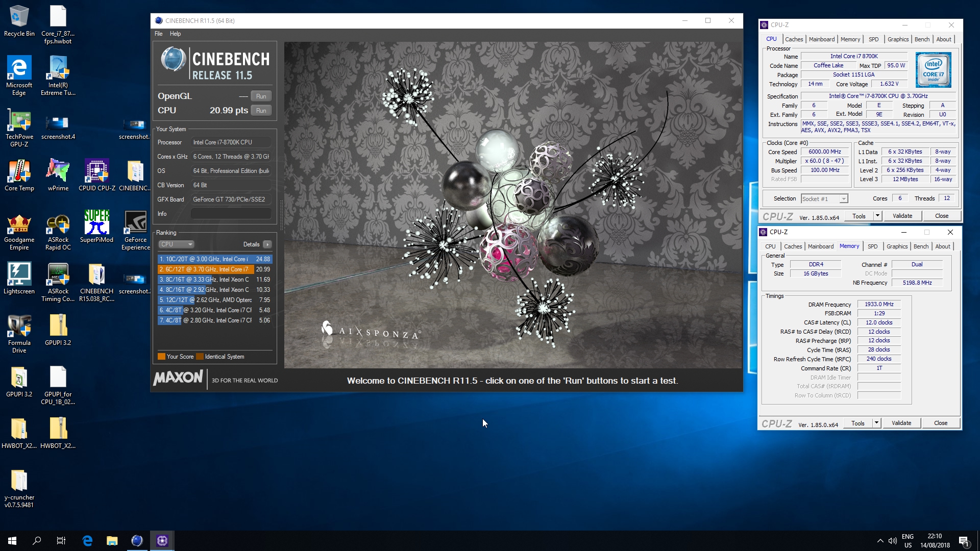The image size is (980, 551).
Task: Click the taskbar clock showing 22:10
Action: (935, 541)
